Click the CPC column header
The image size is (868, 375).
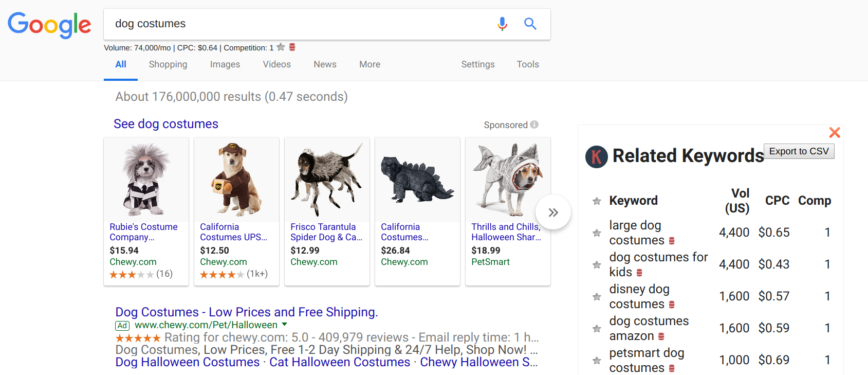[777, 201]
